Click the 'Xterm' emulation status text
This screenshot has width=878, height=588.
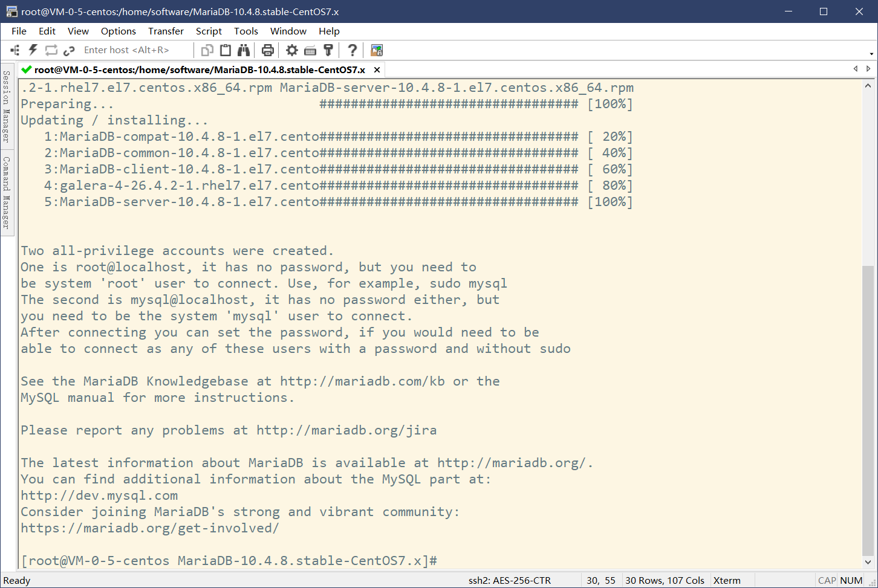[x=727, y=581]
